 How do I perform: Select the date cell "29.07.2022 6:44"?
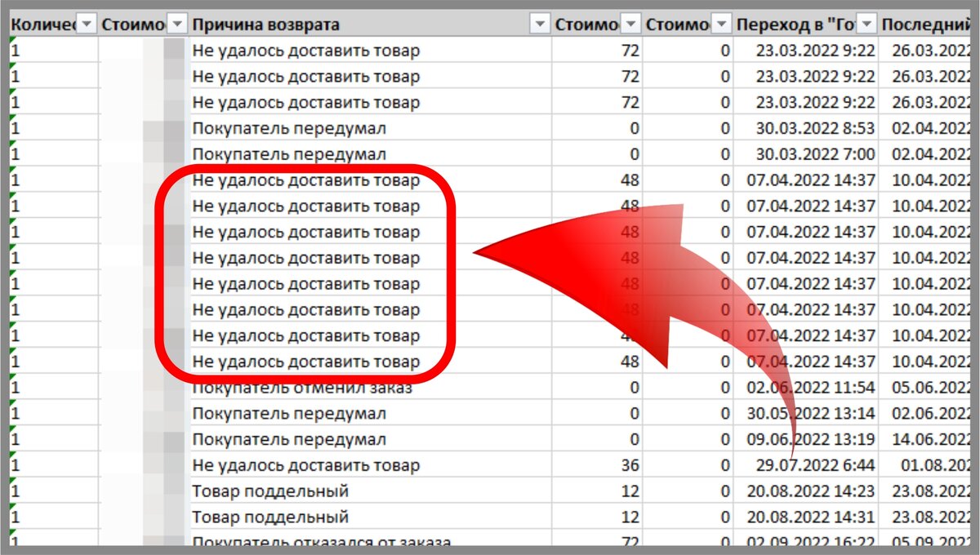pos(817,464)
